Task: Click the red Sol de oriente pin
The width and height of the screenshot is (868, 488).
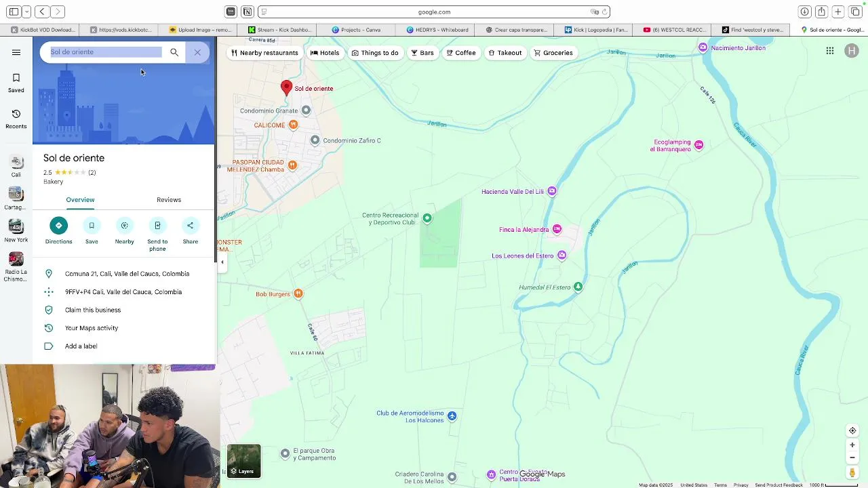Action: pyautogui.click(x=286, y=87)
